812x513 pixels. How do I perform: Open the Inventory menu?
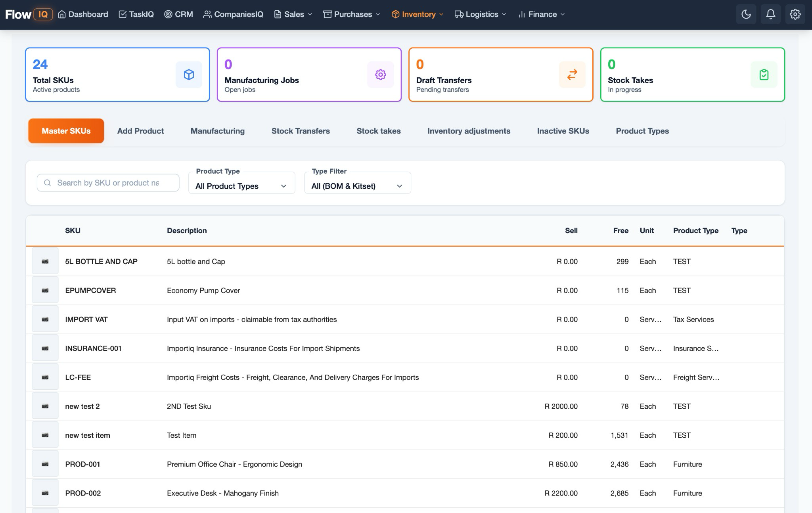[x=417, y=14]
